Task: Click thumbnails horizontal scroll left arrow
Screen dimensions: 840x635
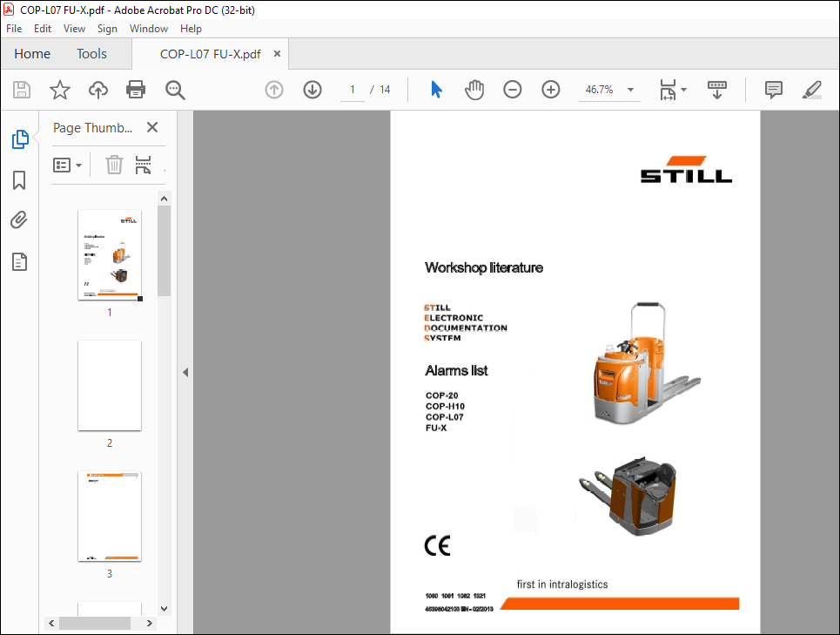Action: (51, 623)
